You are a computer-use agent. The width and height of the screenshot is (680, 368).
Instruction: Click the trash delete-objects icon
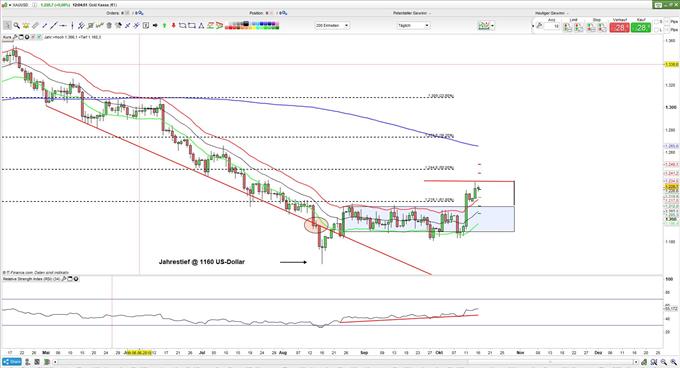pyautogui.click(x=109, y=26)
